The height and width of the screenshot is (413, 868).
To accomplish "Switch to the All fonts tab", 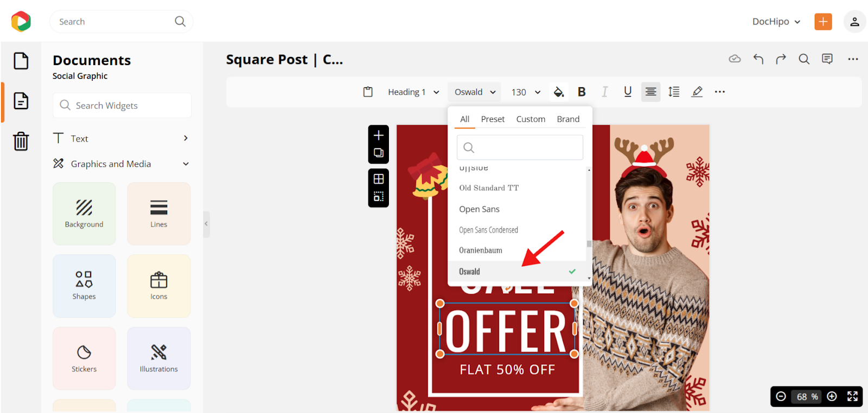I will (x=465, y=119).
